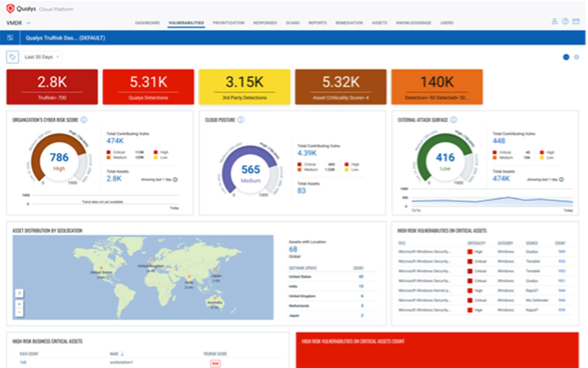Click the 474K external Total Assets value
The height and width of the screenshot is (368, 588).
pos(501,178)
